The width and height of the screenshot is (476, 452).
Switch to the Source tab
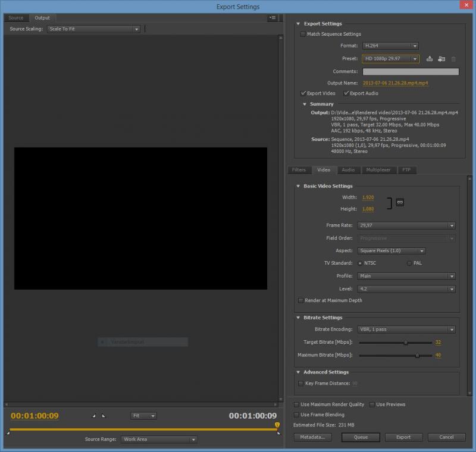click(16, 18)
